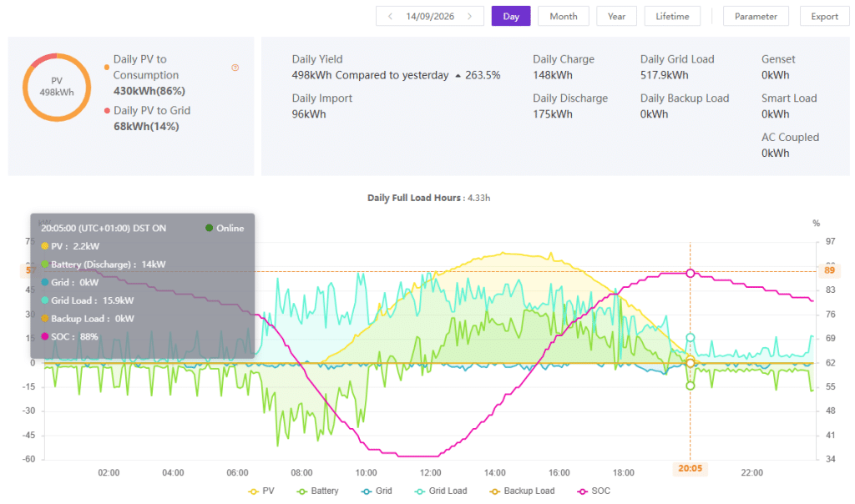Toggle the Backup Load series in legend

pos(523,491)
